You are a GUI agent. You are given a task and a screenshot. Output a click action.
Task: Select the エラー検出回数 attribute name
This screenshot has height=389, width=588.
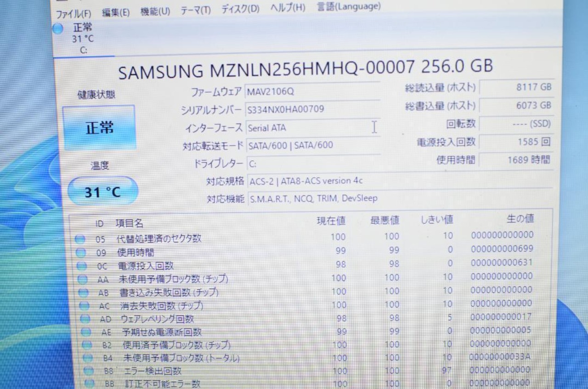point(153,371)
